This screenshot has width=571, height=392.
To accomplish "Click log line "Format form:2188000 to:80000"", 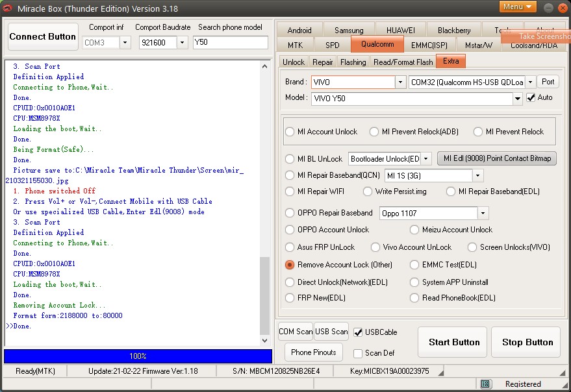I will pyautogui.click(x=68, y=315).
